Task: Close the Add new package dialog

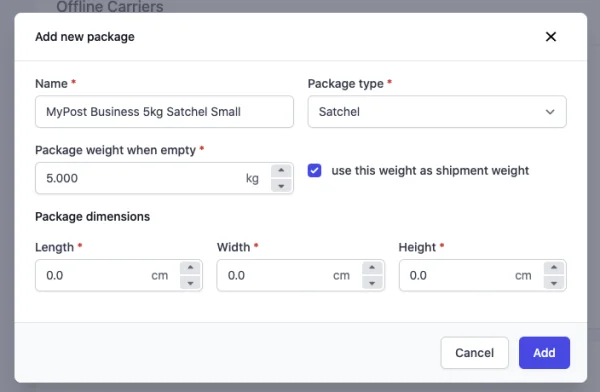Action: tap(551, 37)
